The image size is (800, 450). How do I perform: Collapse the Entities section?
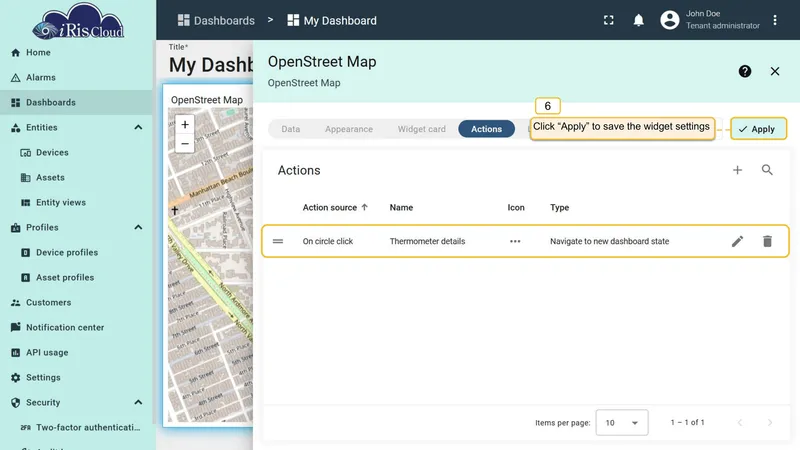tap(138, 128)
